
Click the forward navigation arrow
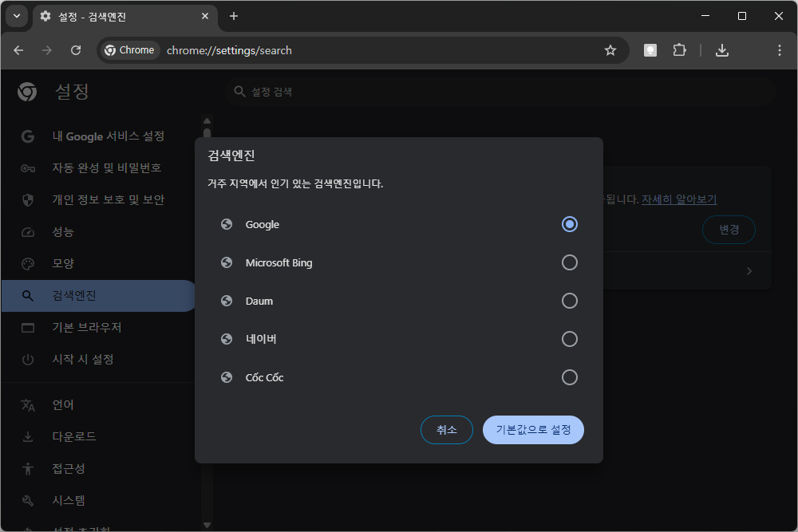point(47,50)
